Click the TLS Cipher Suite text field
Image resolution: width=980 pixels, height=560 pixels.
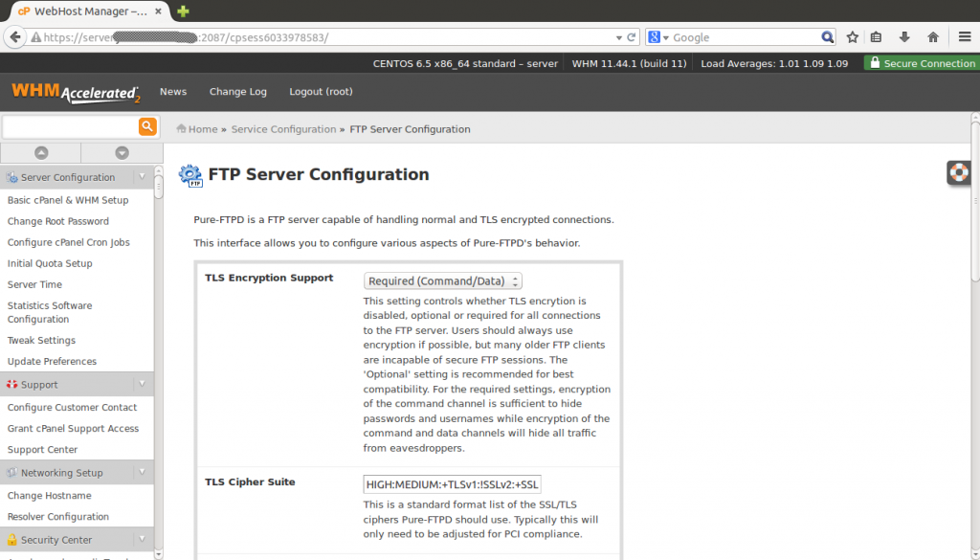pos(452,484)
